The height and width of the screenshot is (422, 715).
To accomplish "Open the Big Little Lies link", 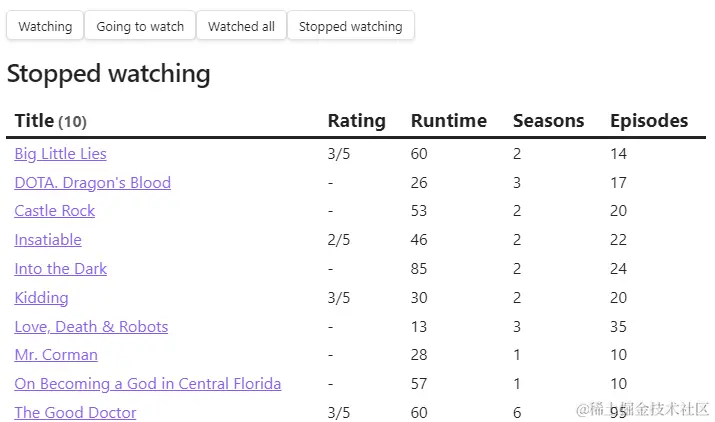I will pos(60,154).
